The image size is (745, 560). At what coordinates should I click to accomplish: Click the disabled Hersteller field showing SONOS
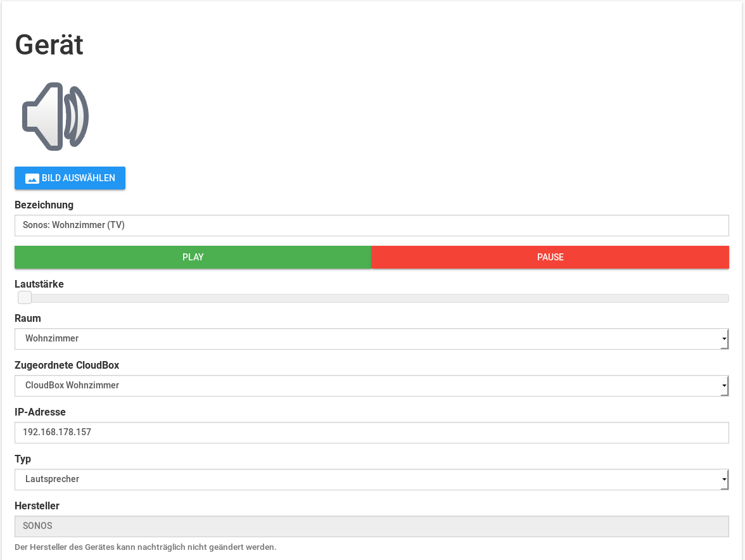[x=371, y=526]
